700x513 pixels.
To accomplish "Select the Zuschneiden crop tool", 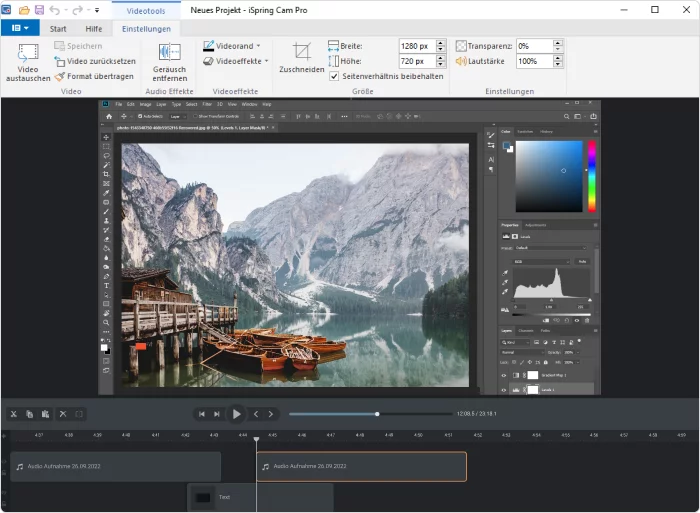I will (302, 58).
